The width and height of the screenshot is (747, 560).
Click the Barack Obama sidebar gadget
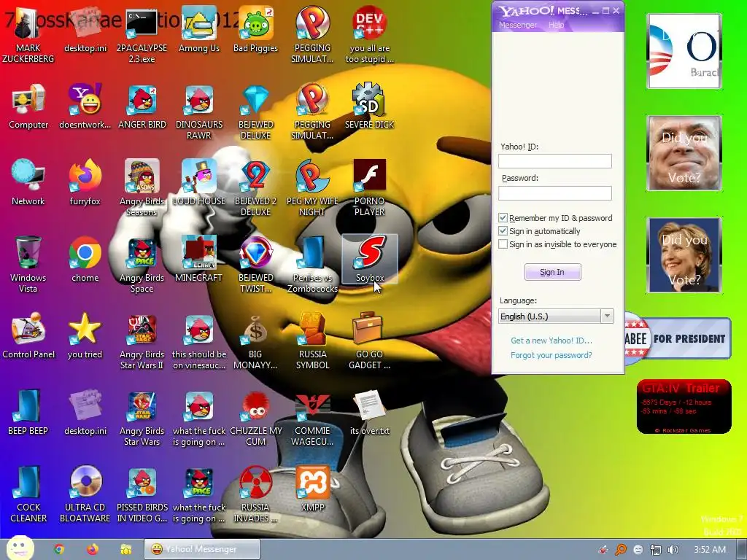[x=684, y=51]
